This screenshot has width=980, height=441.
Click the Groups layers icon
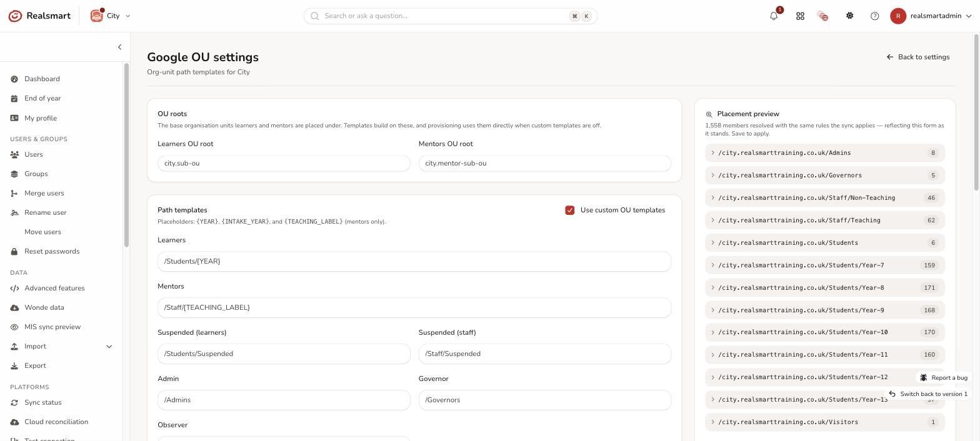[14, 174]
